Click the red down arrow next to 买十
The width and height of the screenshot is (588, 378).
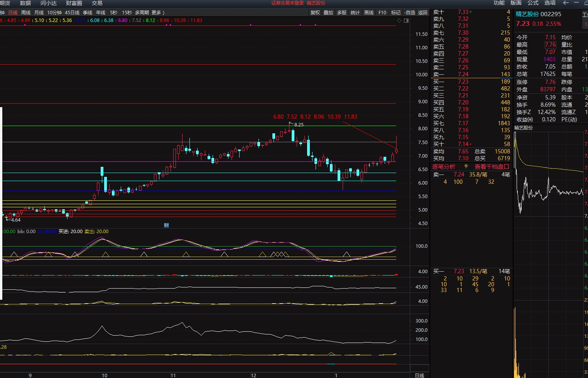click(470, 144)
